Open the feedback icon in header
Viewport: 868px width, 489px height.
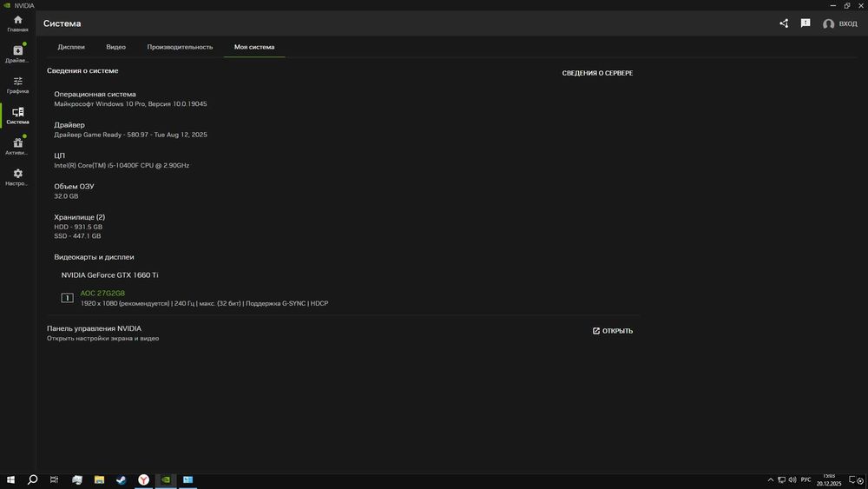tap(806, 23)
